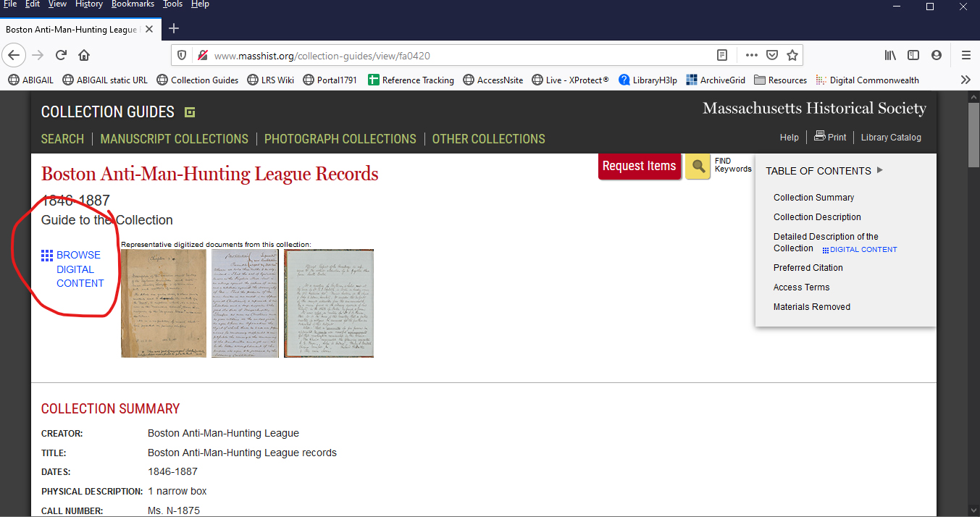Expand Table of Contents arrow
The height and width of the screenshot is (517, 980).
(880, 171)
